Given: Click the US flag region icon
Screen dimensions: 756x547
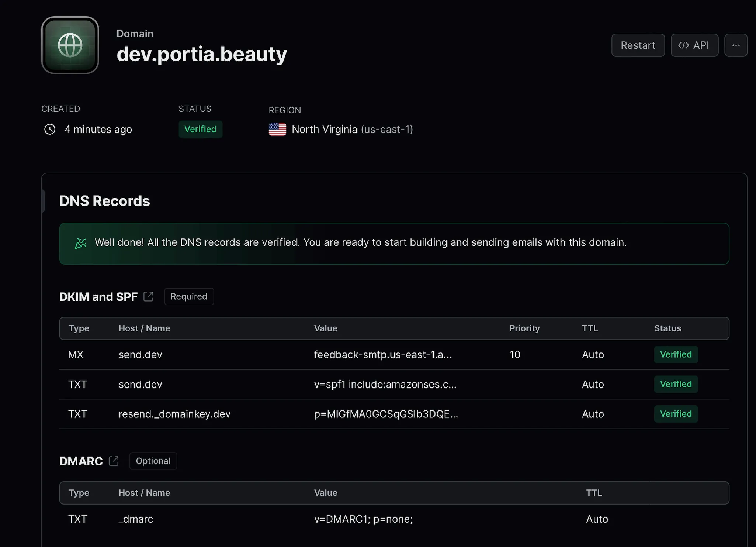Looking at the screenshot, I should pos(277,129).
